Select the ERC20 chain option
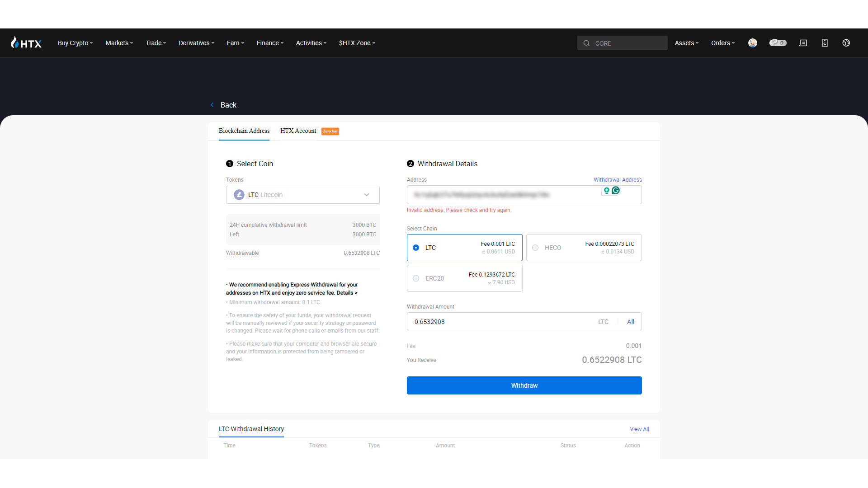This screenshot has height=488, width=868. pyautogui.click(x=465, y=278)
